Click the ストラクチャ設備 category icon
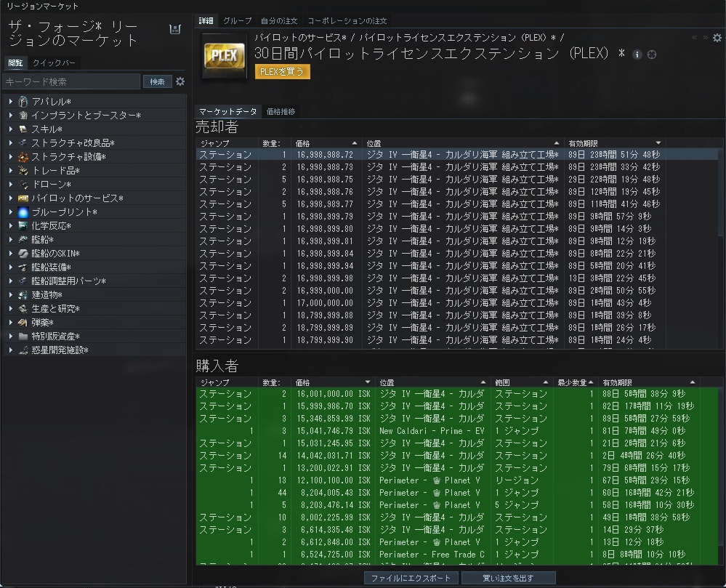 pos(23,157)
